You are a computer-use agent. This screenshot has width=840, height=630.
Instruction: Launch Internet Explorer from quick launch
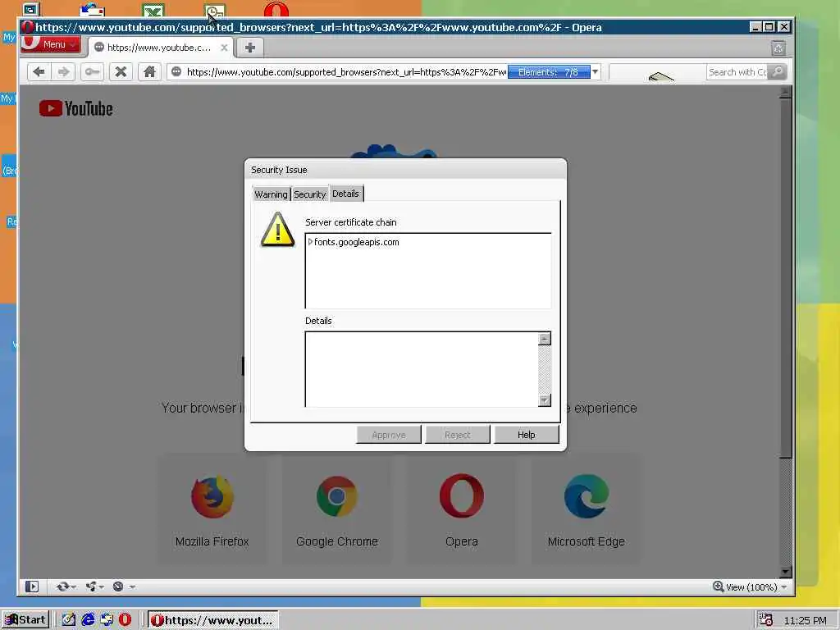click(x=88, y=620)
